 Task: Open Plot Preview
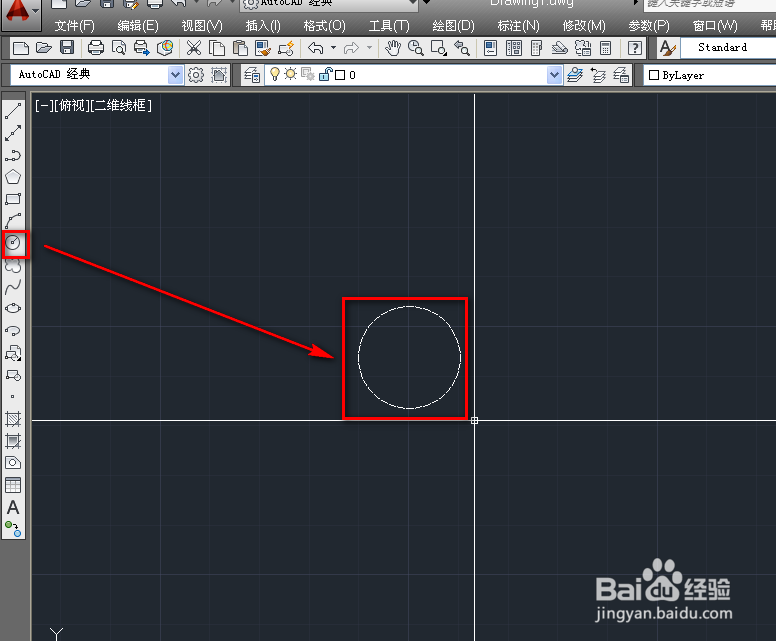tap(119, 48)
